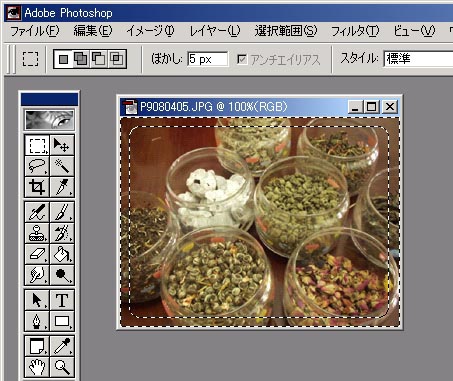
Task: Select the Hand tool
Action: tap(37, 367)
